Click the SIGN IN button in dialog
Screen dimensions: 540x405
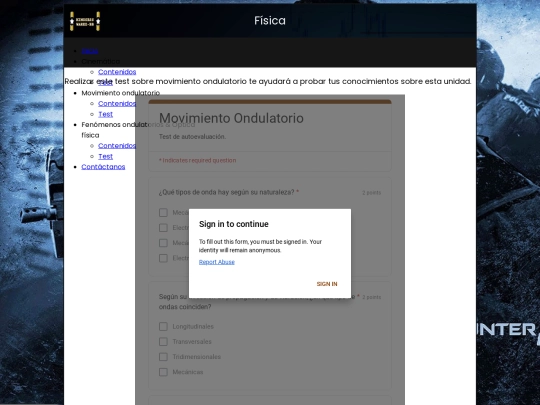[327, 284]
